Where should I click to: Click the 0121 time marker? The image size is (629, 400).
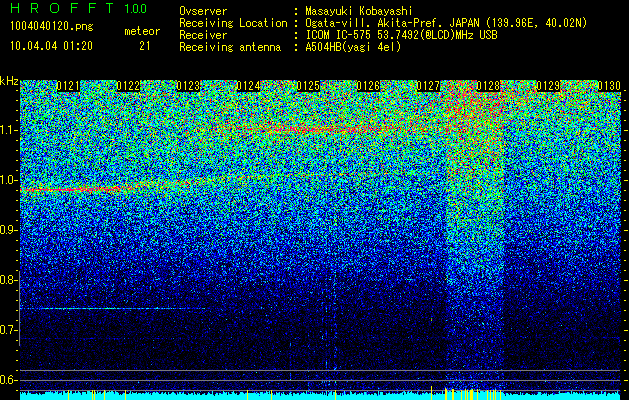point(68,86)
